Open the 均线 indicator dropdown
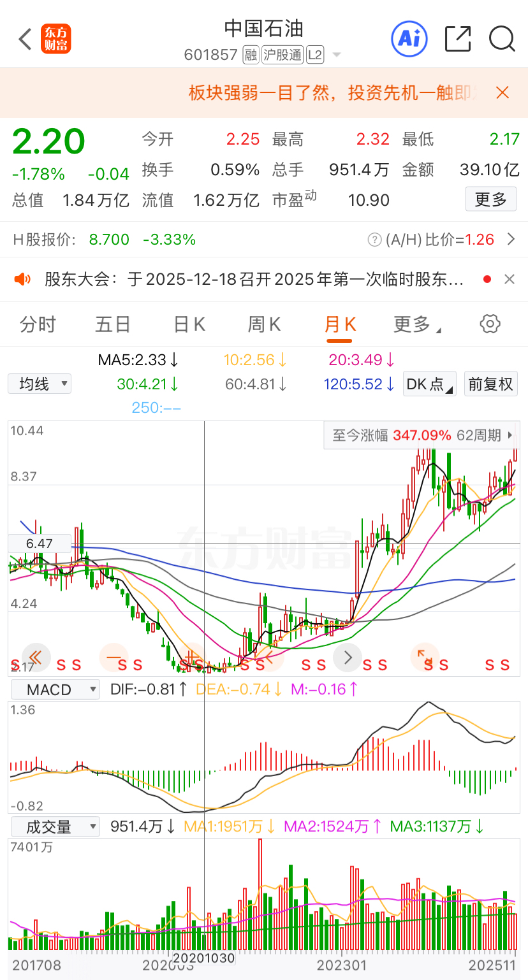Screen dimensions: 528x980 pos(40,384)
